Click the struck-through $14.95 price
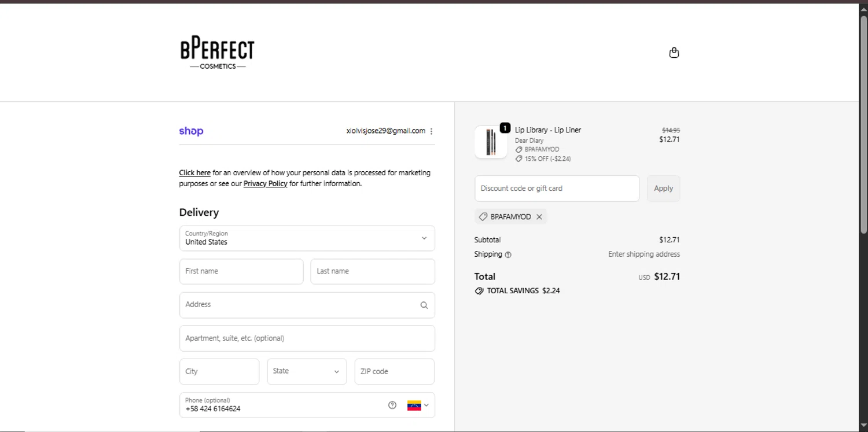Image resolution: width=868 pixels, height=432 pixels. tap(671, 131)
